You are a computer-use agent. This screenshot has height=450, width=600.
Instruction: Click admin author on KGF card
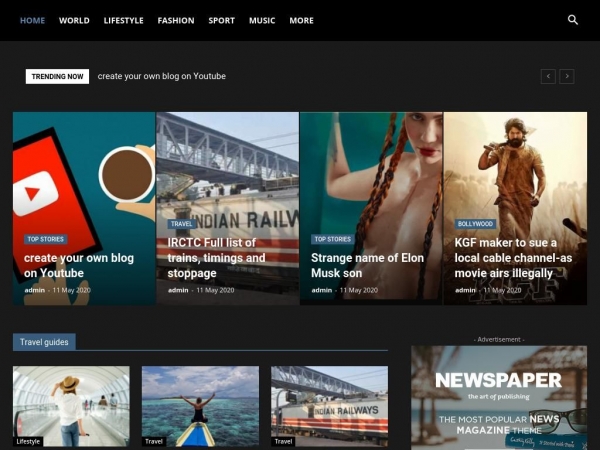coord(465,290)
